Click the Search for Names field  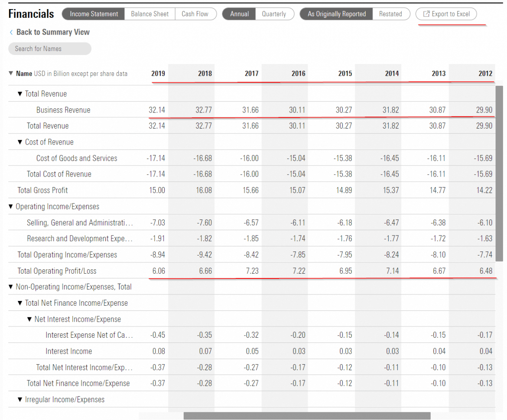pyautogui.click(x=49, y=48)
